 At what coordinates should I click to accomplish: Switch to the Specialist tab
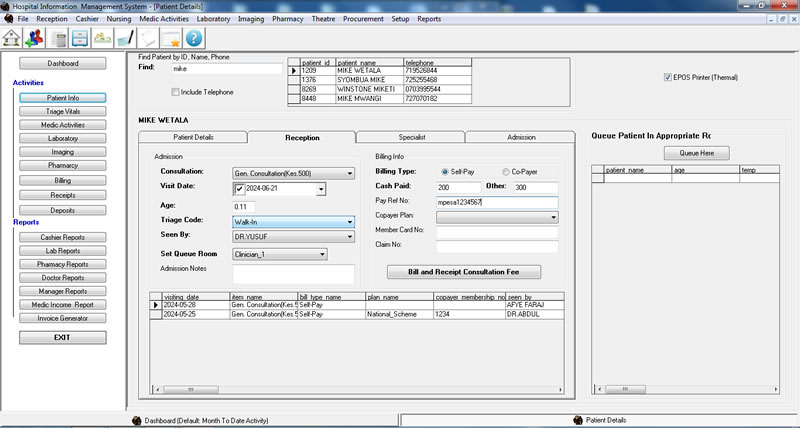tap(411, 137)
